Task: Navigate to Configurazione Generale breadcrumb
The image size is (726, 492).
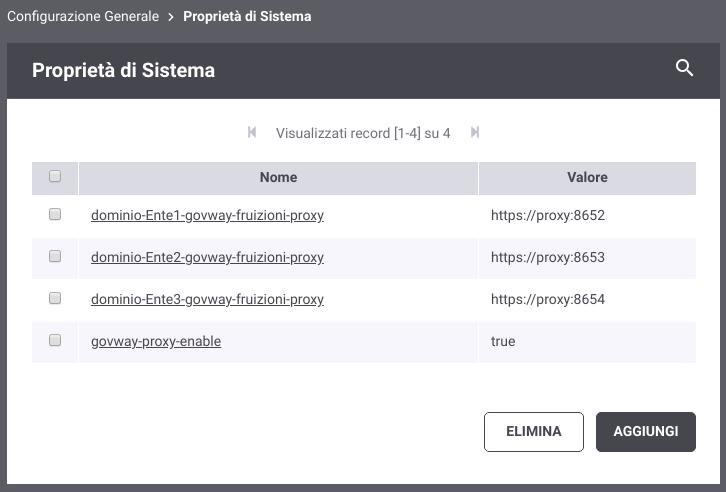Action: click(x=83, y=16)
